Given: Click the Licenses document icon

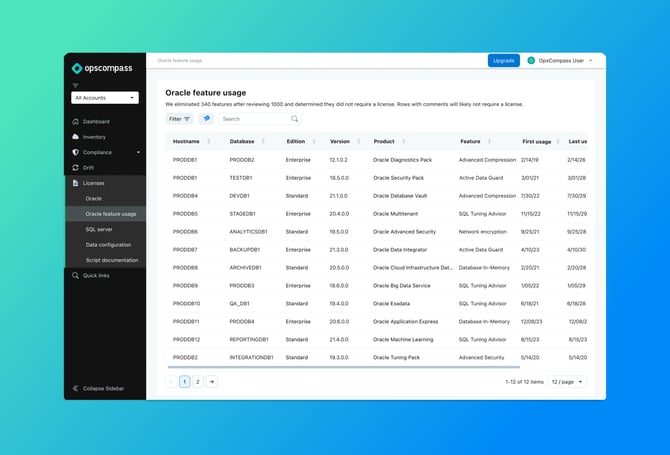Looking at the screenshot, I should [76, 183].
